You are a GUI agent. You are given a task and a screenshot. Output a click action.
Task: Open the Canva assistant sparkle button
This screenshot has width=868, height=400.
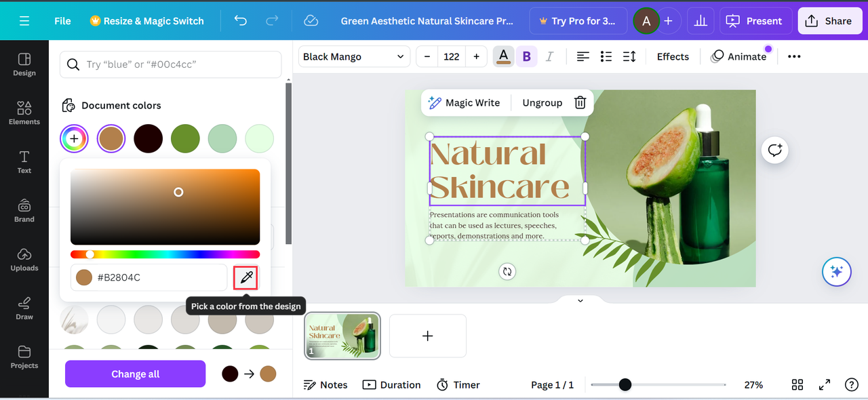point(836,272)
